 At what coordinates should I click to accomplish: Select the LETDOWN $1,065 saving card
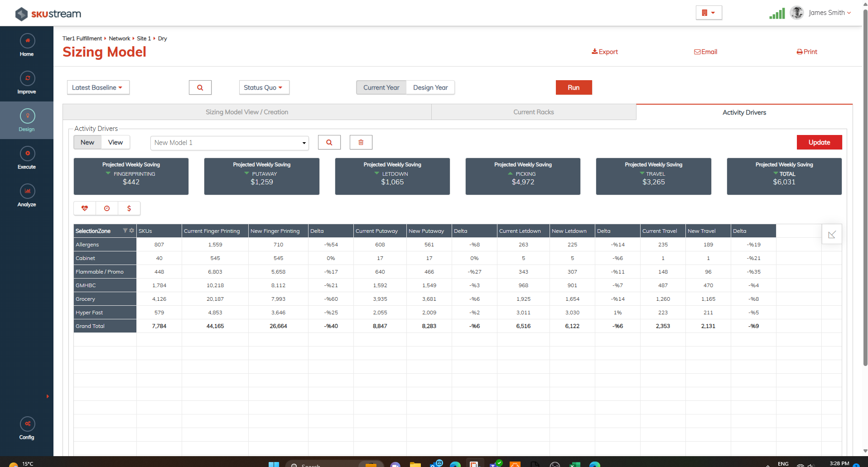(x=392, y=176)
